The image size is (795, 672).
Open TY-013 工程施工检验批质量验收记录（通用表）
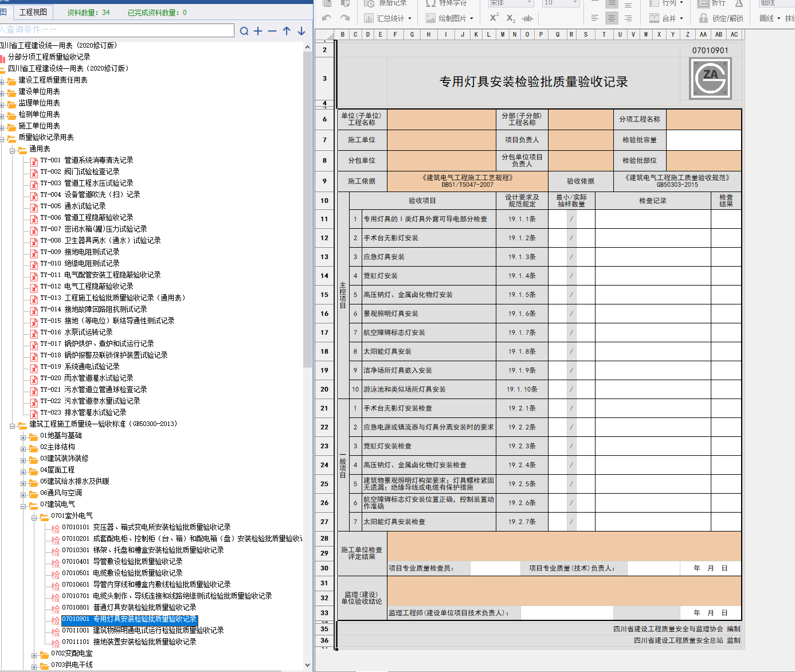click(113, 298)
